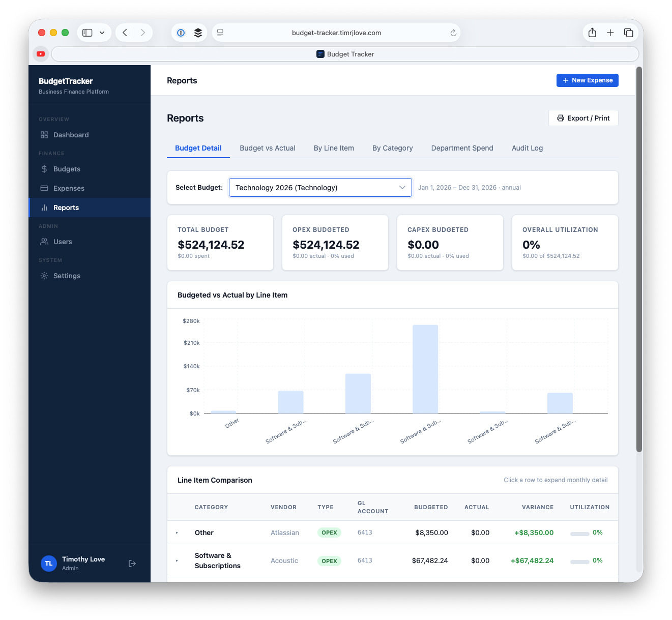Expand the Other line item row

click(178, 533)
